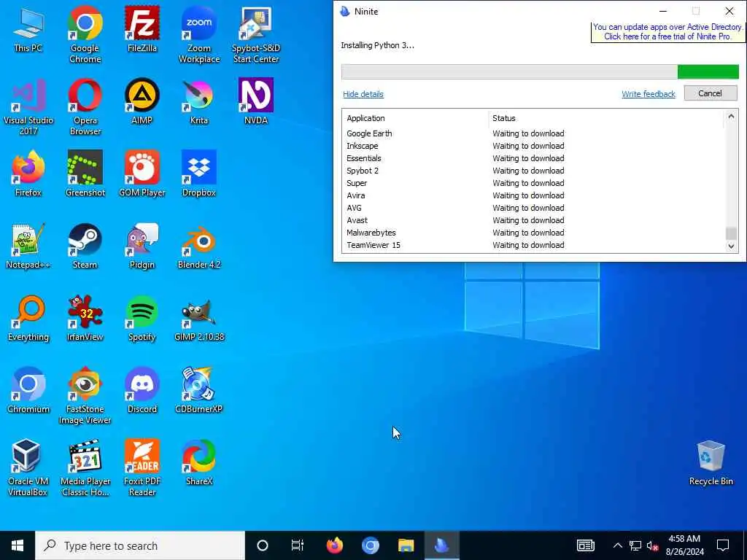Select the Steam desktop shortcut
This screenshot has height=560, width=747.
point(85,246)
